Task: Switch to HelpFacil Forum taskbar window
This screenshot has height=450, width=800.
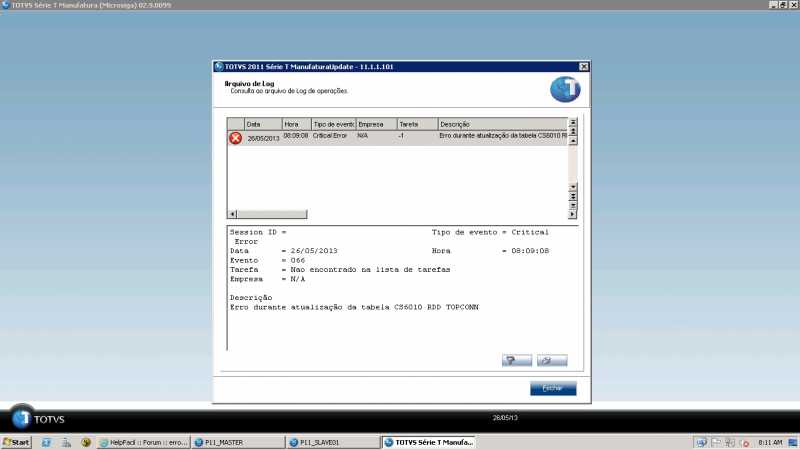Action: 144,442
